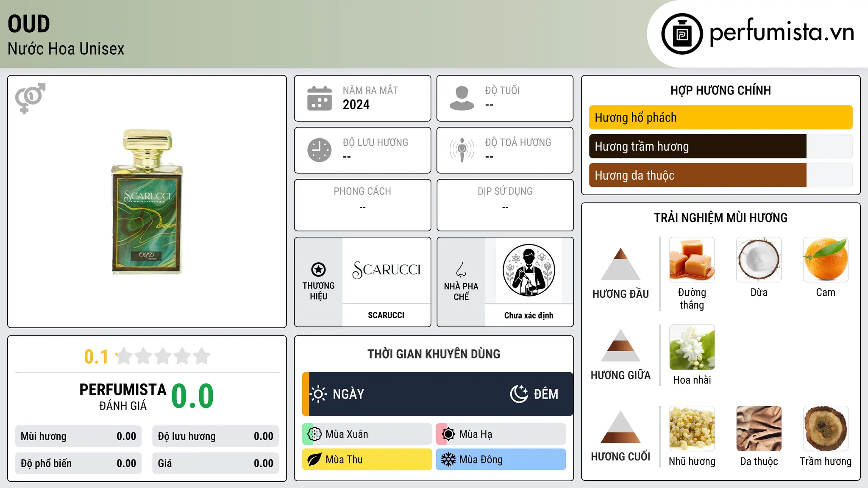
Task: Click the Mùa Xuân season label
Action: pos(347,434)
